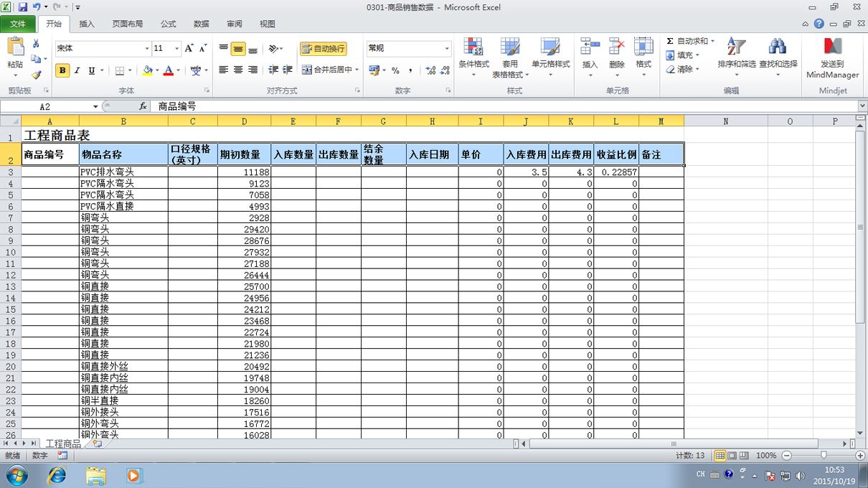Switch to the Review (审阅) tab
Viewport: 868px width, 488px height.
click(235, 24)
